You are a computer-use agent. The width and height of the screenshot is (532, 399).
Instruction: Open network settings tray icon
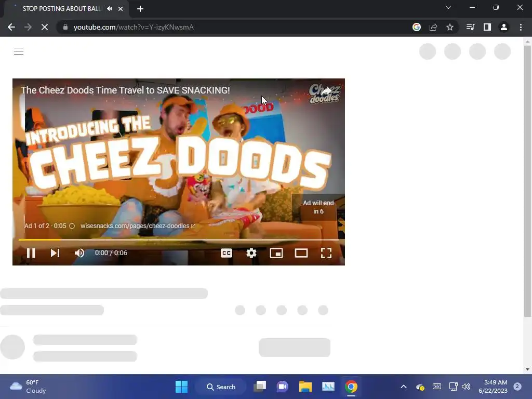[453, 387]
